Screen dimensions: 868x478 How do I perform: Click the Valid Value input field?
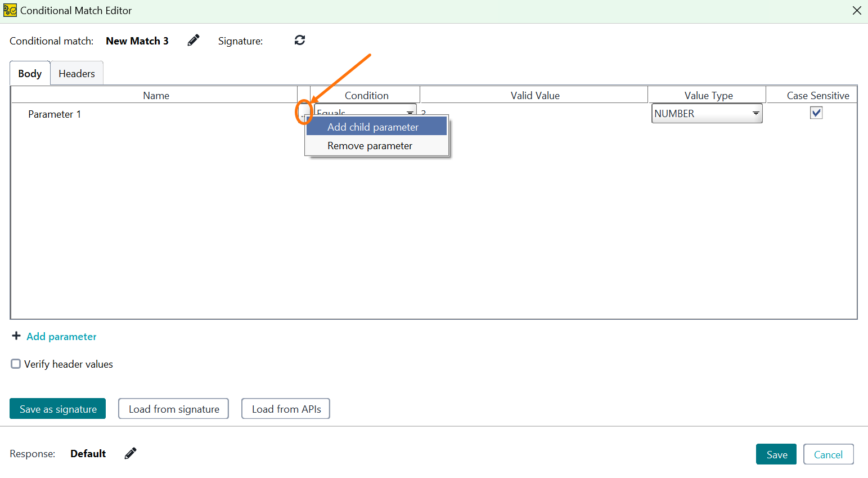(x=534, y=113)
